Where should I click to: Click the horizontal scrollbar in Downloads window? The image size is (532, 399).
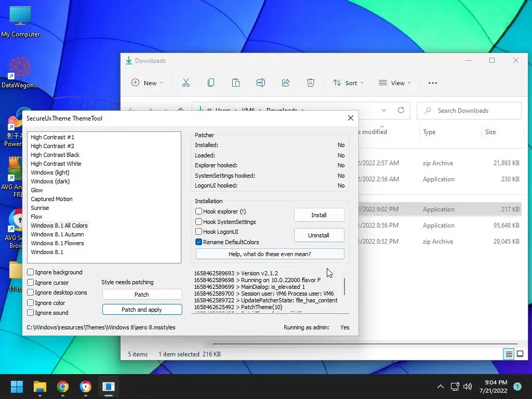click(x=365, y=344)
